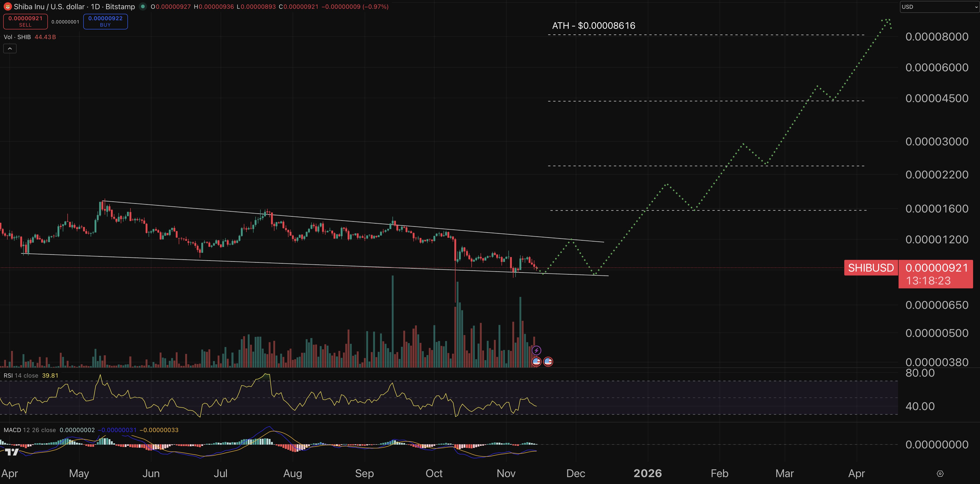
Task: Open symbol search via 'Shiba Inu / U.S. dollar'
Action: [x=49, y=6]
